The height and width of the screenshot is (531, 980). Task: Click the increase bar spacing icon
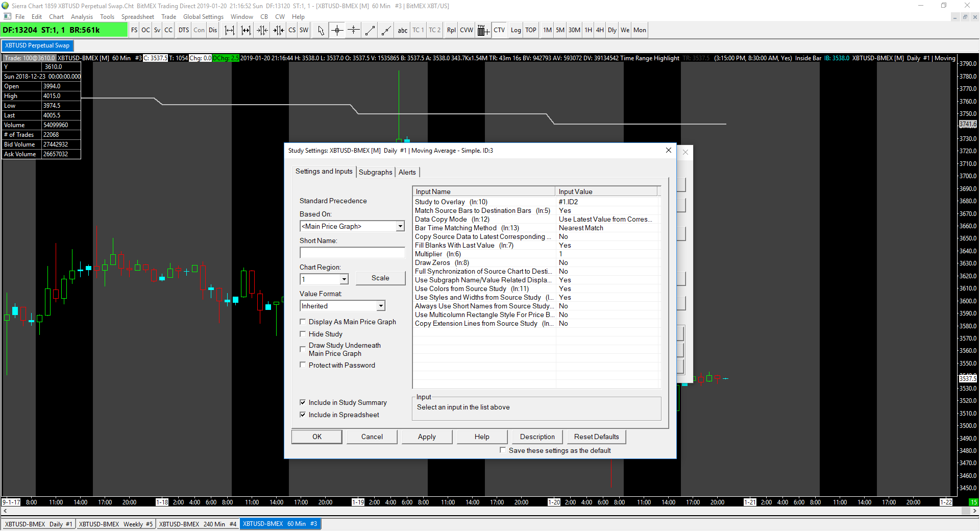click(x=230, y=30)
